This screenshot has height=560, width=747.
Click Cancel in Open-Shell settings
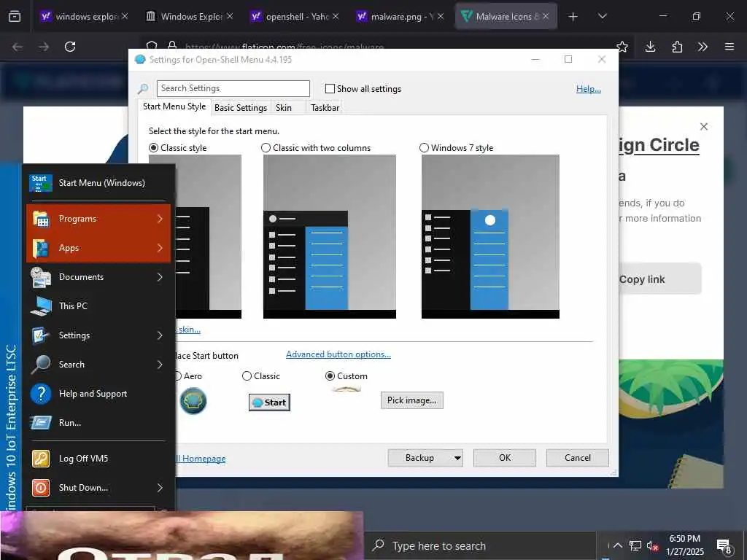pyautogui.click(x=578, y=458)
